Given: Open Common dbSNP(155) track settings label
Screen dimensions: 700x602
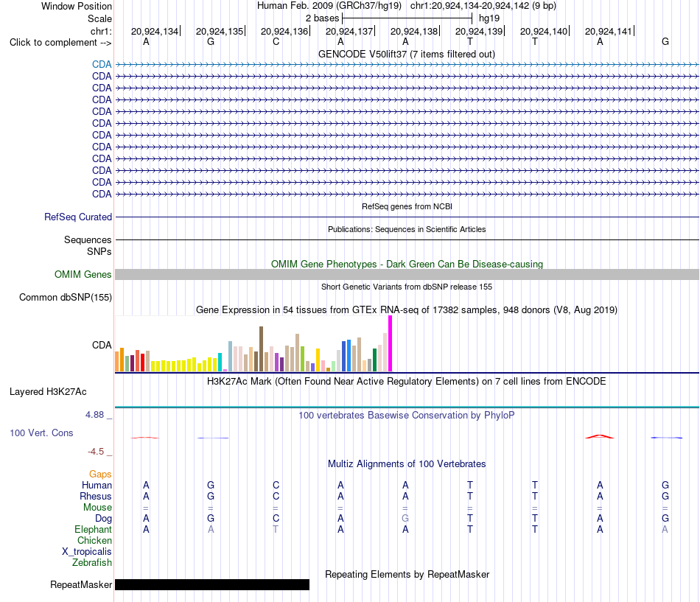Looking at the screenshot, I should (65, 297).
